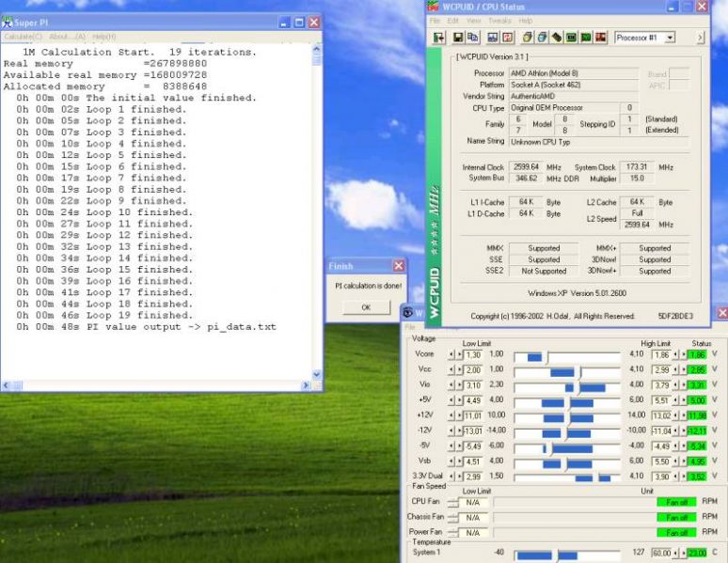Image resolution: width=728 pixels, height=563 pixels.
Task: Click the Vcore low limit field 1,30
Action: 473,355
